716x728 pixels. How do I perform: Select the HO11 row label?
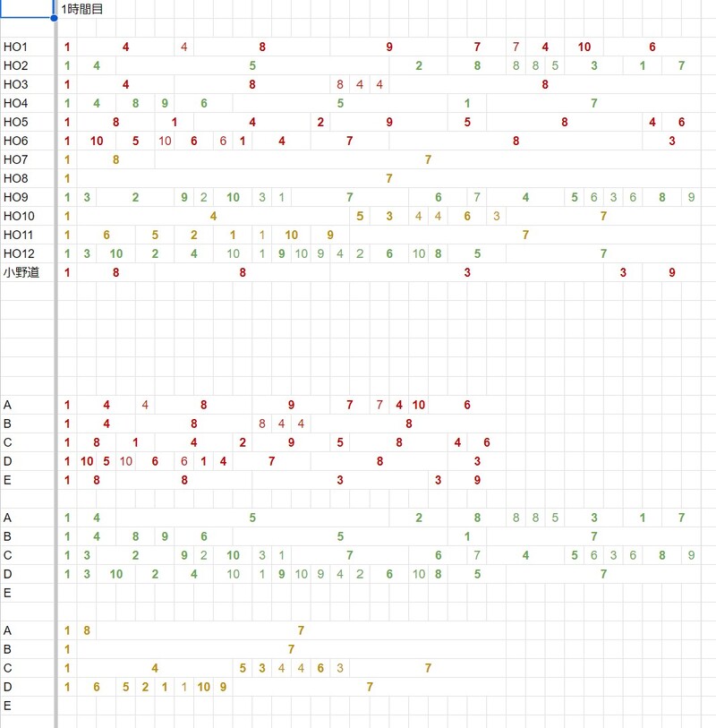pos(18,235)
